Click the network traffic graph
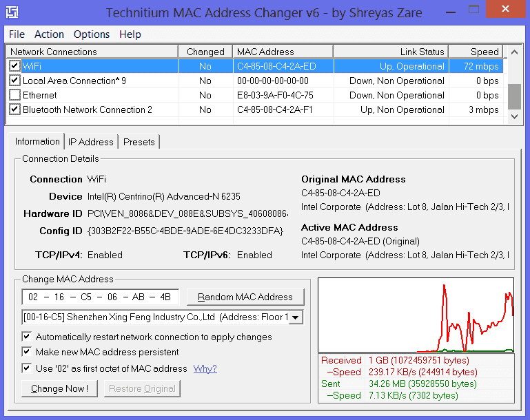The width and height of the screenshot is (530, 420). [x=416, y=315]
